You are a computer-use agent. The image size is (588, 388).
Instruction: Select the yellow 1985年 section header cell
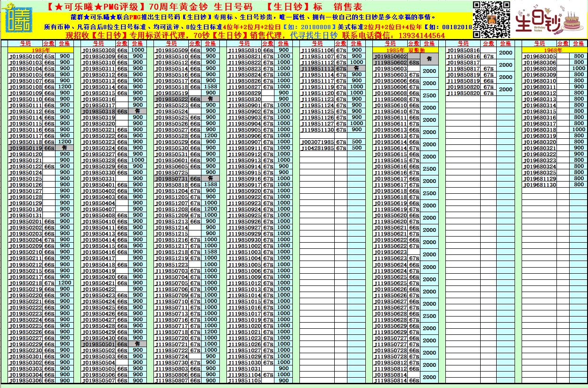(41, 50)
